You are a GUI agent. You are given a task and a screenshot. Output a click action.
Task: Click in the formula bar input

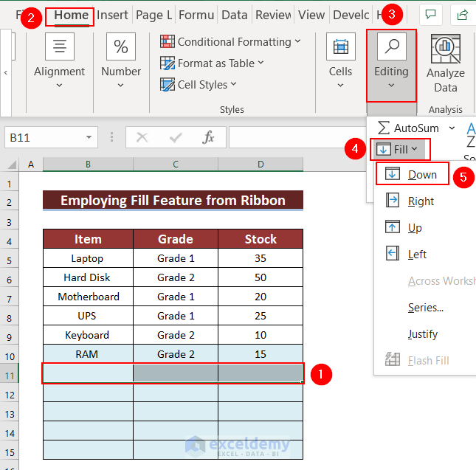click(297, 137)
